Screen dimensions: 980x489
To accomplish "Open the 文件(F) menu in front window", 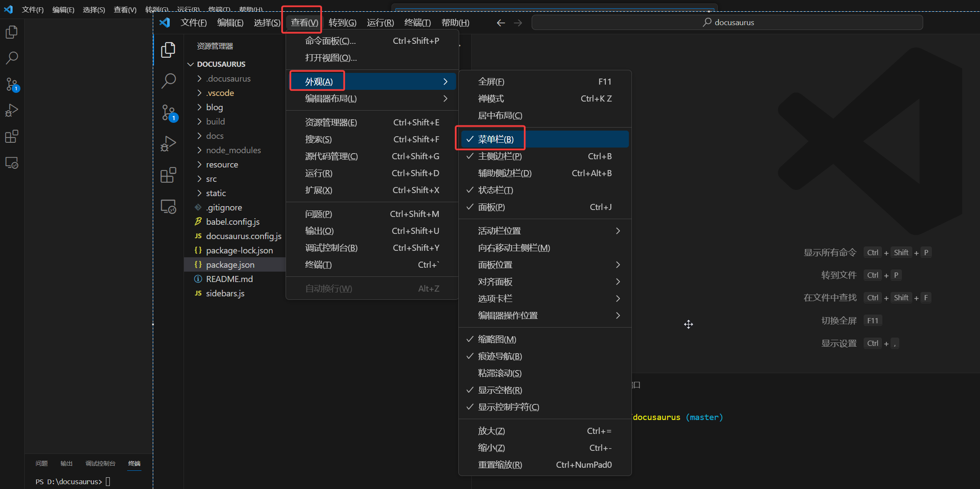I will tap(194, 23).
